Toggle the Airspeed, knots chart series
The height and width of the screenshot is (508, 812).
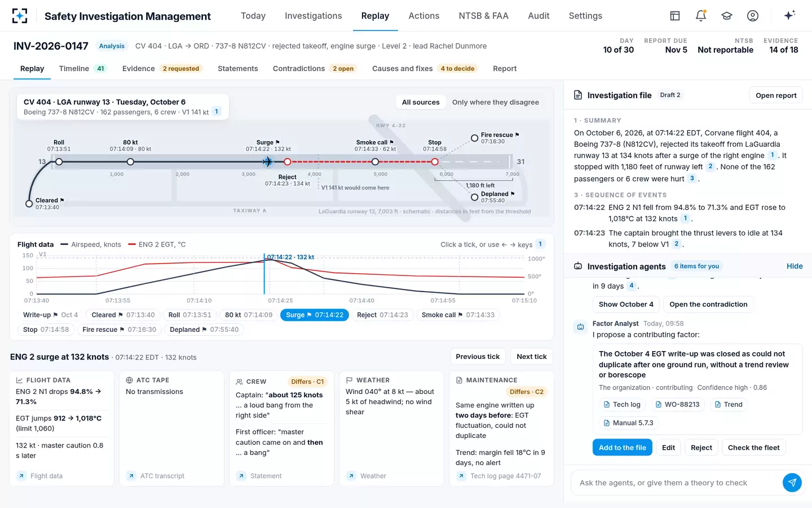[x=91, y=244]
